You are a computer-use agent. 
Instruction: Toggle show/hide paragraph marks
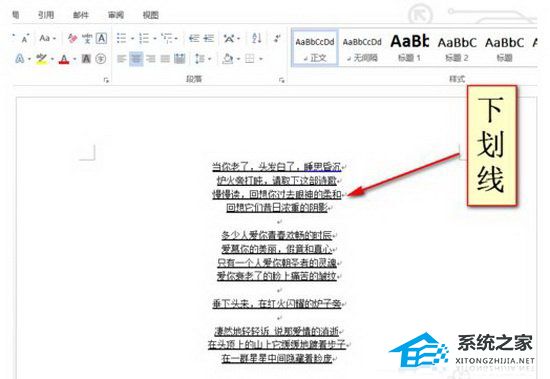click(277, 38)
